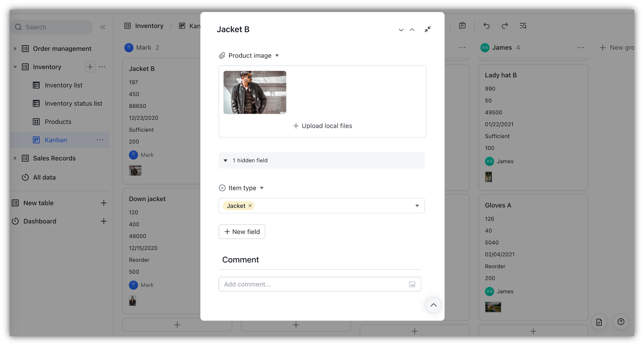Open the Help question mark in the corner
The image size is (644, 346).
pyautogui.click(x=621, y=322)
